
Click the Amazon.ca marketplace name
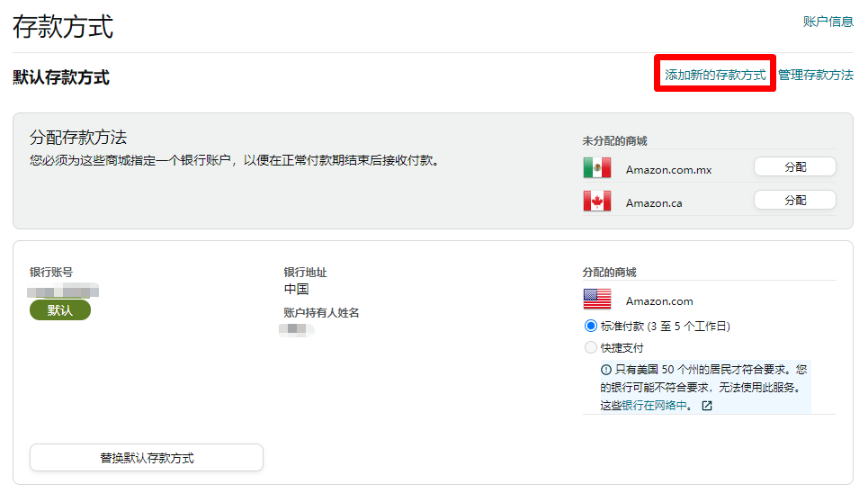coord(654,203)
